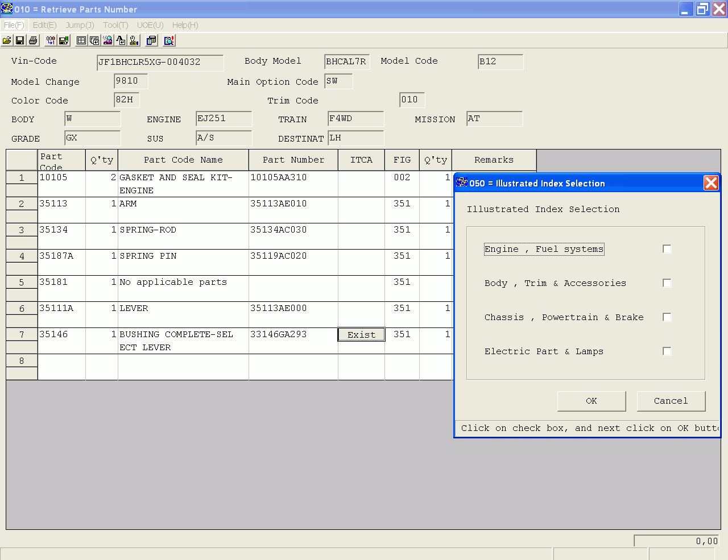Click the MISSION field AT
This screenshot has width=728, height=560.
494,119
